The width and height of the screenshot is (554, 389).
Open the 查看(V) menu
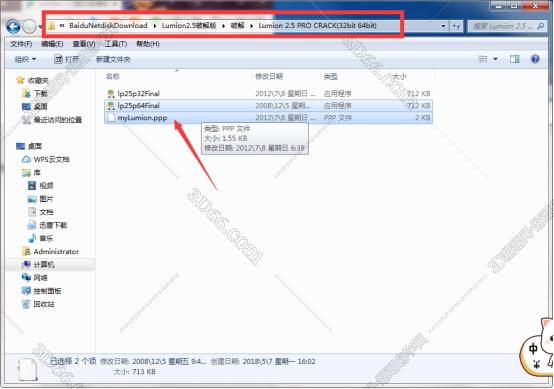[84, 44]
